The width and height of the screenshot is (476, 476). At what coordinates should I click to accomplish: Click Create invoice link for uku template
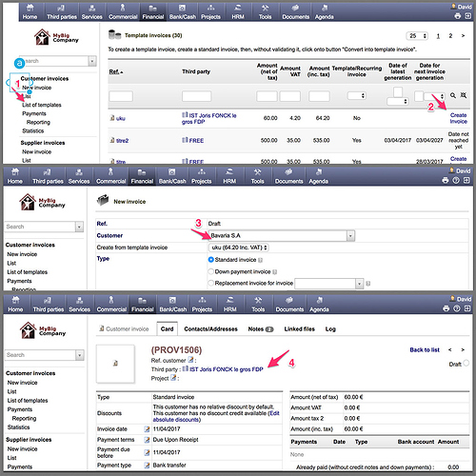pyautogui.click(x=458, y=118)
